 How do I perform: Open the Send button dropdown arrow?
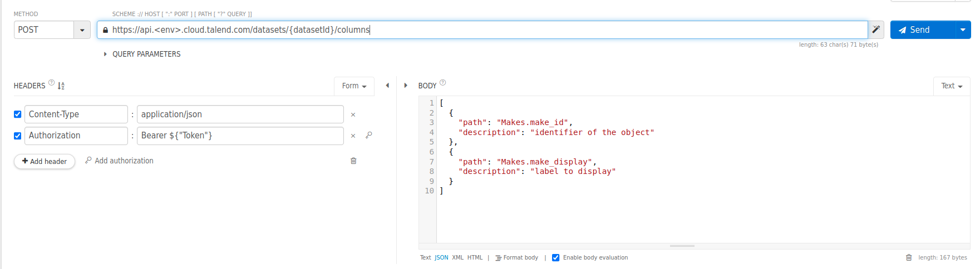(x=963, y=30)
